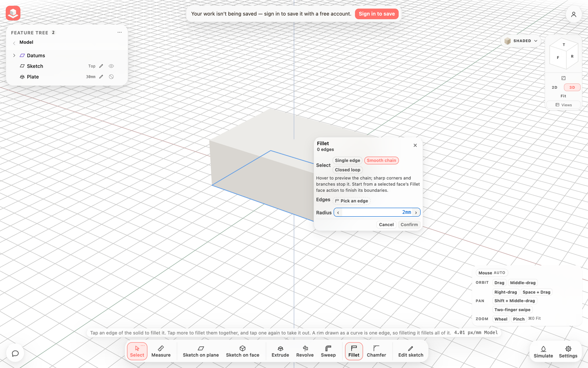Open Settings gear
Viewport: 588px width, 368px height.
coord(568,352)
